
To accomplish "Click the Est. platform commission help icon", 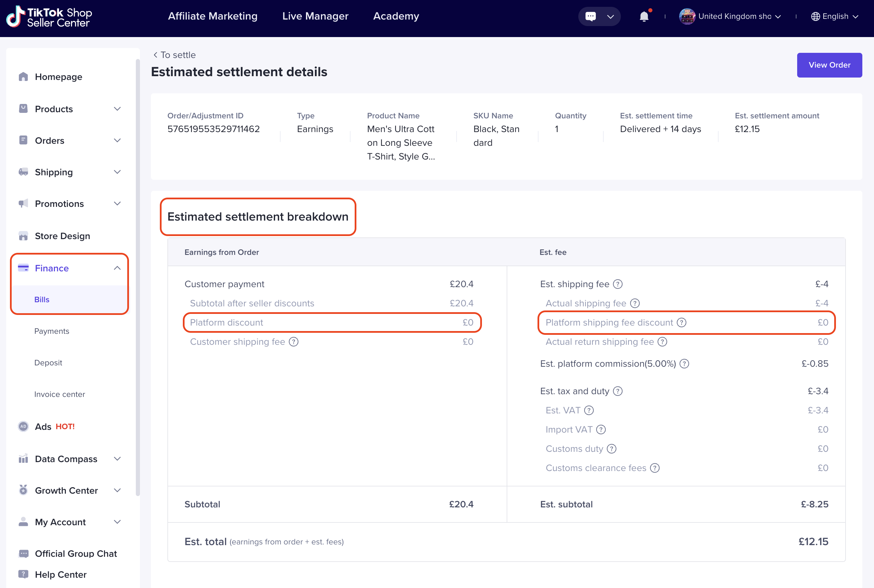I will (684, 364).
